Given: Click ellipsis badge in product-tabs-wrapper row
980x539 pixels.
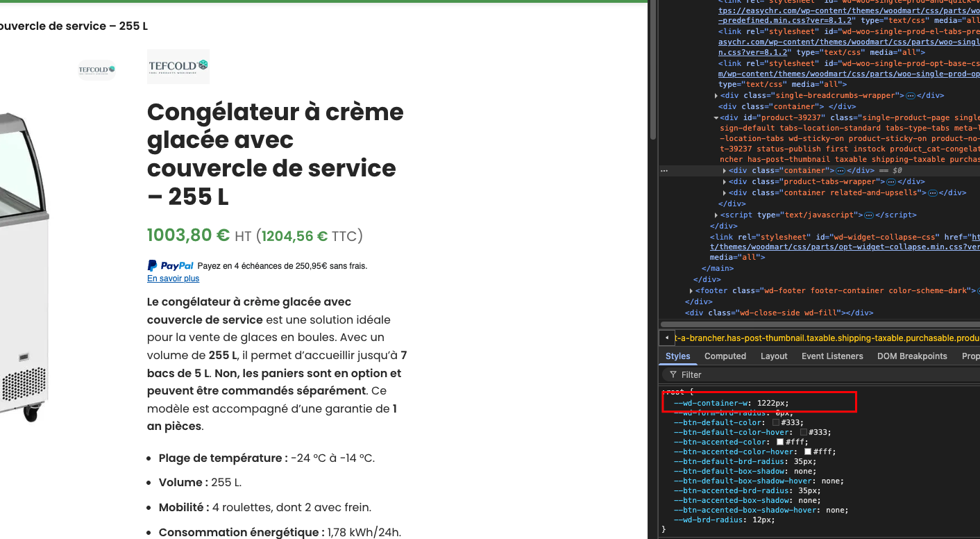Looking at the screenshot, I should click(891, 182).
